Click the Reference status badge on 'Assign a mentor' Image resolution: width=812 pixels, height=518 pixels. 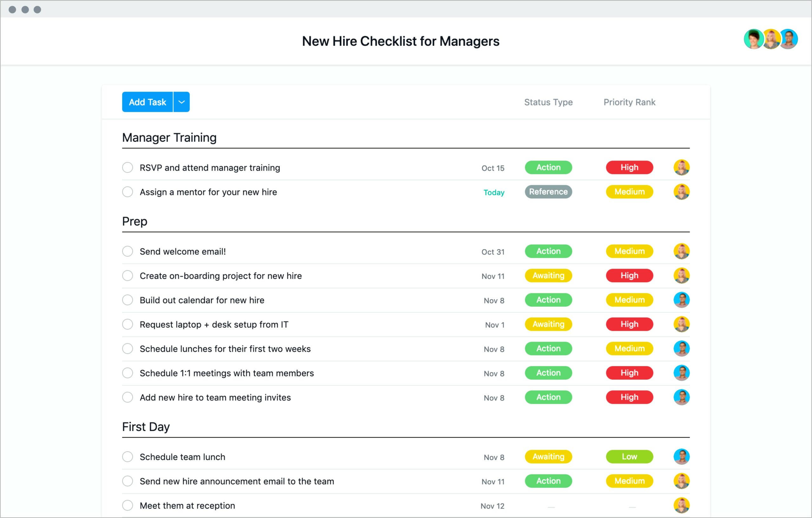[547, 192]
